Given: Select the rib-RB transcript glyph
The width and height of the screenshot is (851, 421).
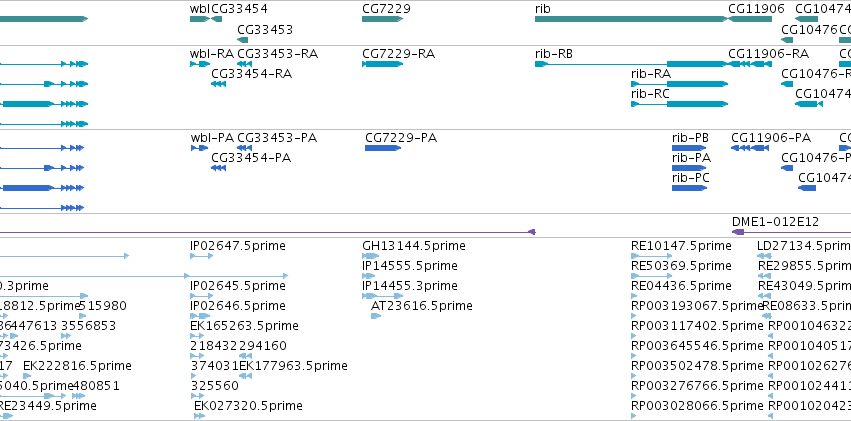Looking at the screenshot, I should (x=631, y=64).
